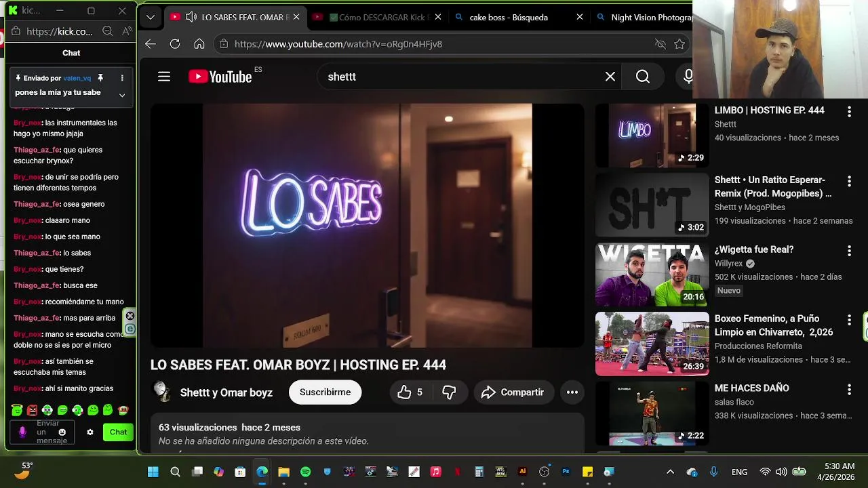Close the Cómo DESCARGAR Kick tab
Viewport: 868px width, 488px height.
[438, 17]
